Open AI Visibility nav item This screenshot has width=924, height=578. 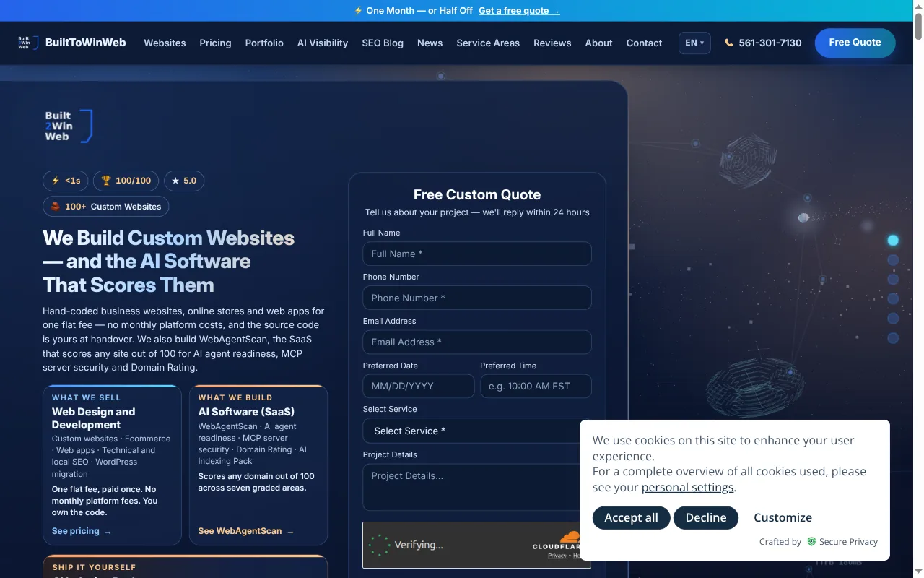click(323, 43)
